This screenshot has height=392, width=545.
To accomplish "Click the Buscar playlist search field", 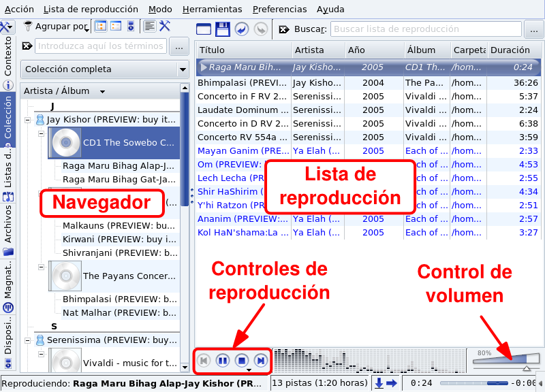I will point(426,29).
